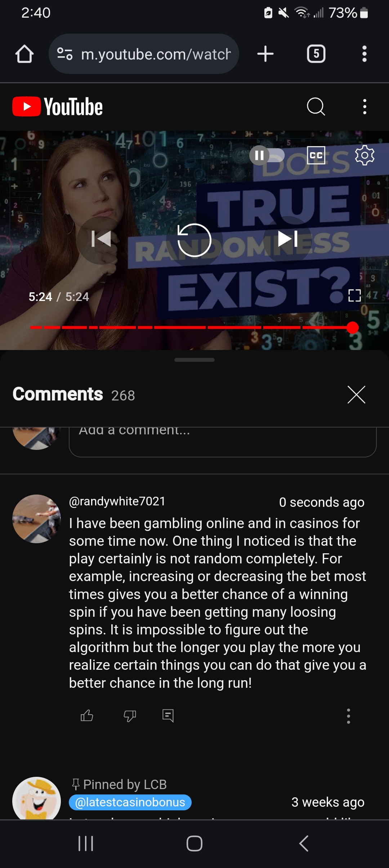
Task: Like the @randywhite7021 comment
Action: (x=87, y=716)
